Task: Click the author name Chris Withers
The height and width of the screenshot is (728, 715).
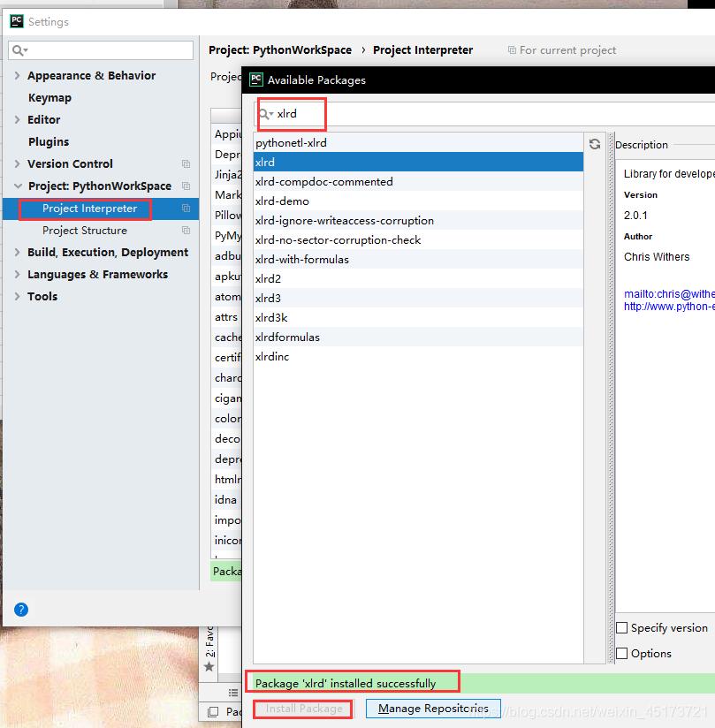Action: (x=657, y=257)
